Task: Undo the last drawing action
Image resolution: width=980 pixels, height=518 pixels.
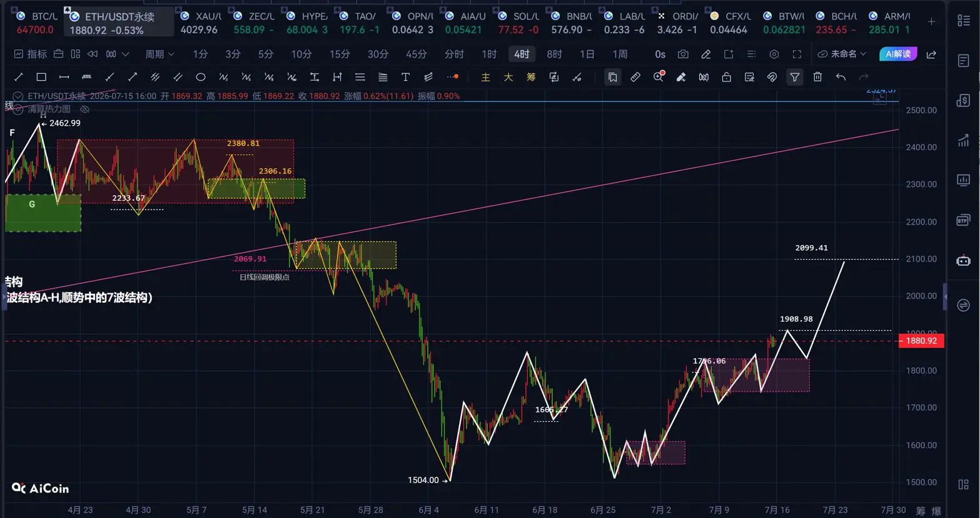Action: click(x=841, y=77)
